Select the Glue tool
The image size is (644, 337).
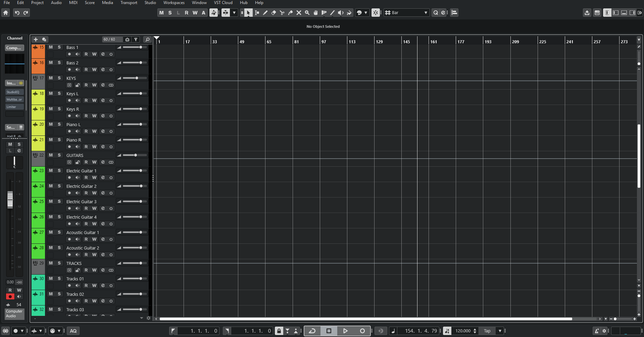(x=290, y=13)
